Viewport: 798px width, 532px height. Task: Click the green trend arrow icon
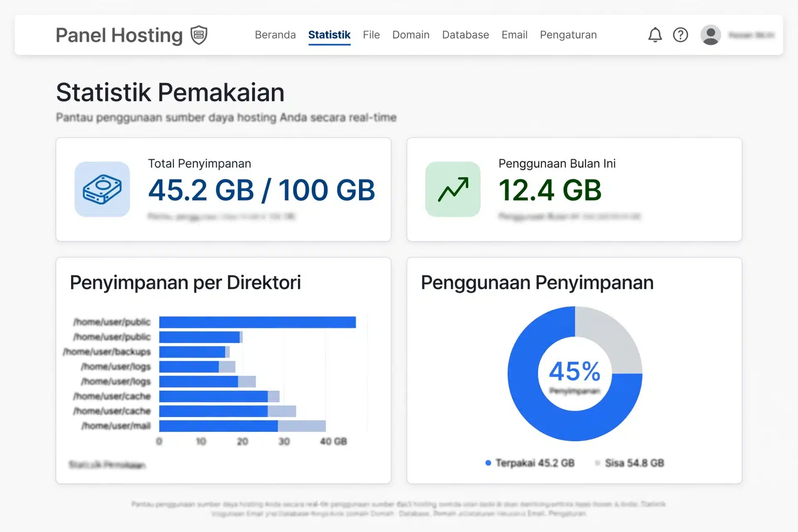tap(453, 189)
